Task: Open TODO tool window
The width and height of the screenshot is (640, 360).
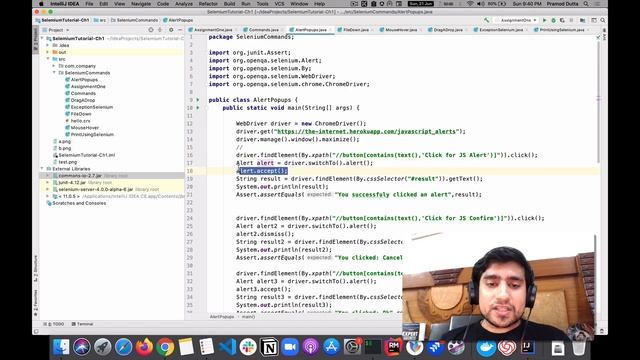Action: 54,324
